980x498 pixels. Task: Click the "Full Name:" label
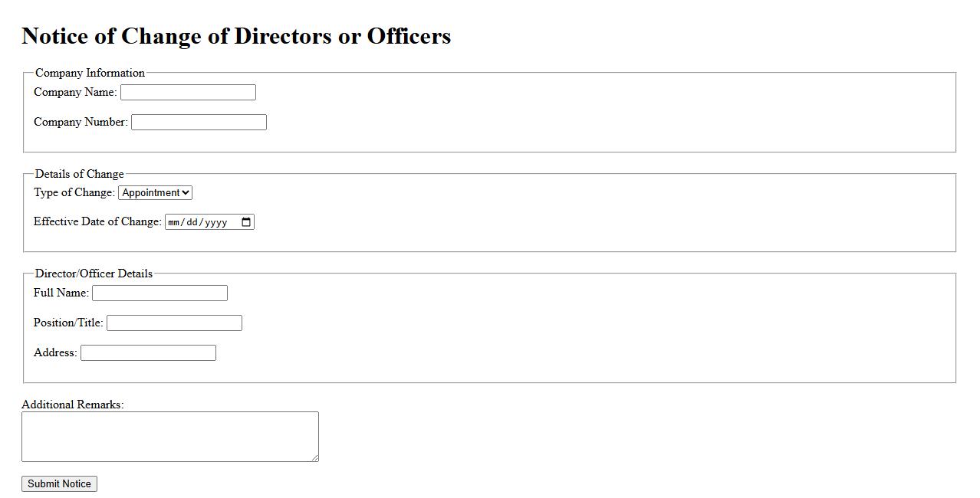click(61, 293)
